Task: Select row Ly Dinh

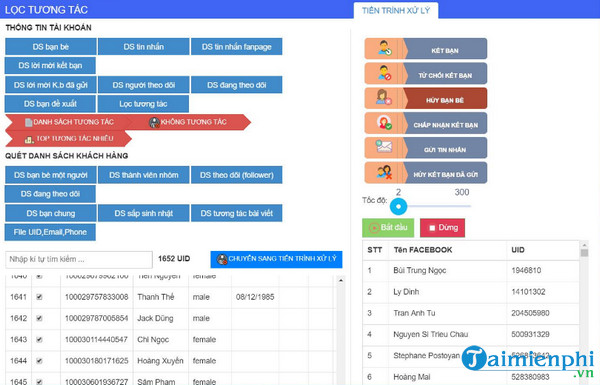Action: (471, 292)
